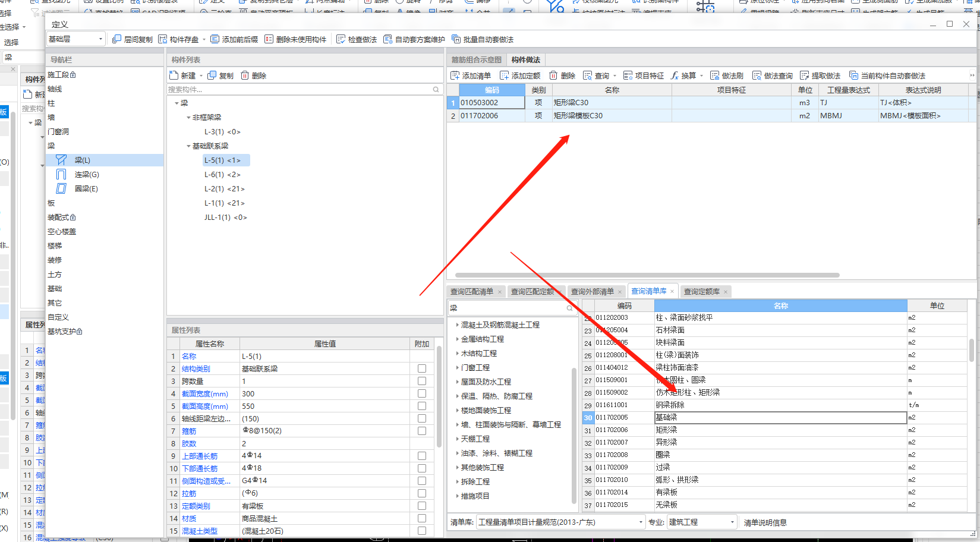Select the 连梁(G) icon in navigation
Screen dimensions: 980x542
pyautogui.click(x=61, y=174)
